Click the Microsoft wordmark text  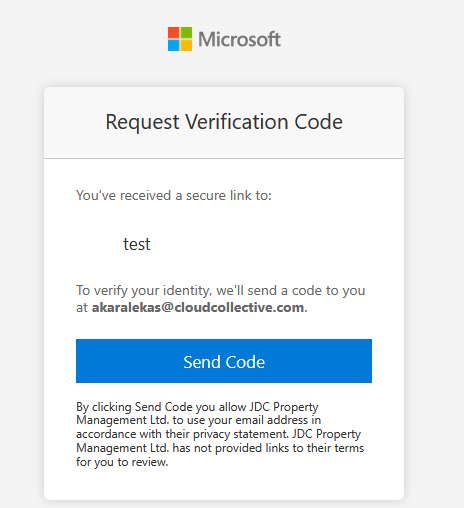click(x=239, y=39)
